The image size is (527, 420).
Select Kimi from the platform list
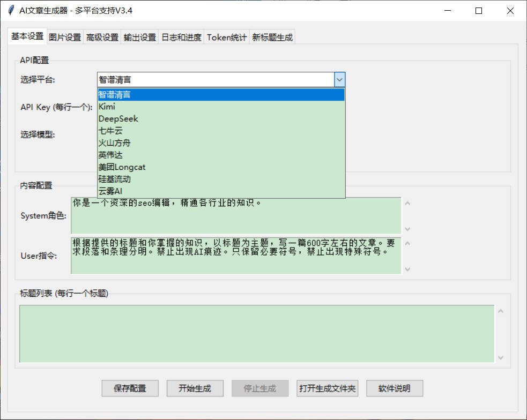point(221,107)
